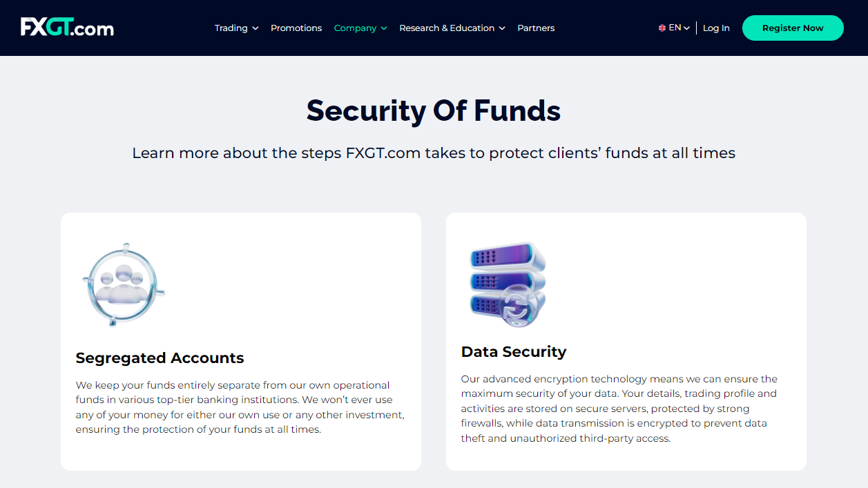Click the Company nav item highlighted in green
Viewport: 868px width, 488px height.
[x=355, y=28]
